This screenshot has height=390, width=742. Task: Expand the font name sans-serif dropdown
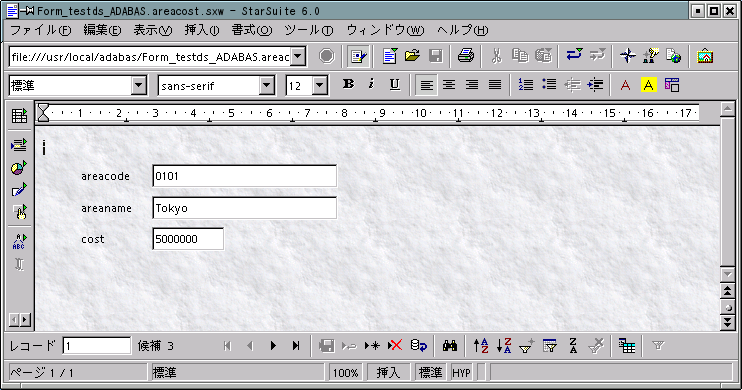pos(267,86)
